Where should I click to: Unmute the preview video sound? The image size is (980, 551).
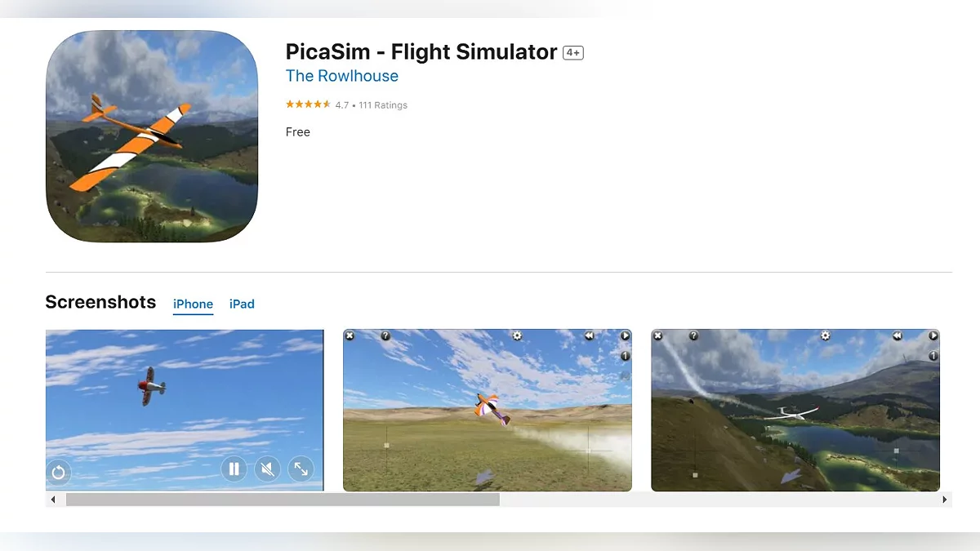click(267, 469)
